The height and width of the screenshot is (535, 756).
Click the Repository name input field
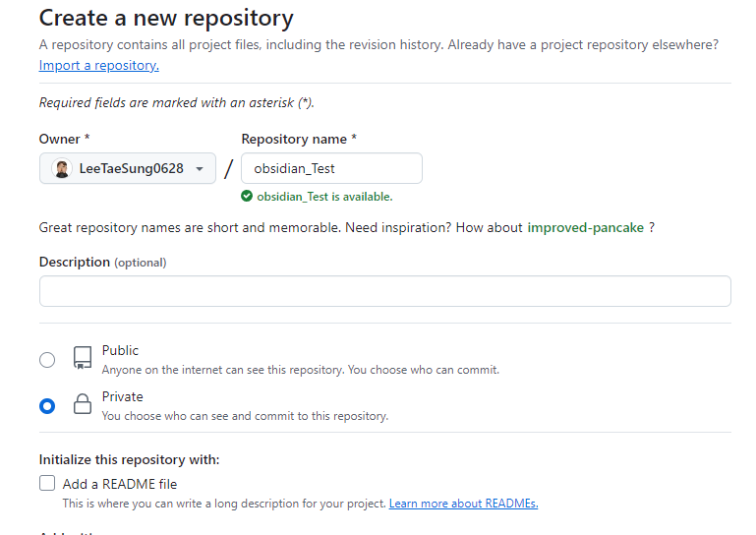(x=331, y=168)
